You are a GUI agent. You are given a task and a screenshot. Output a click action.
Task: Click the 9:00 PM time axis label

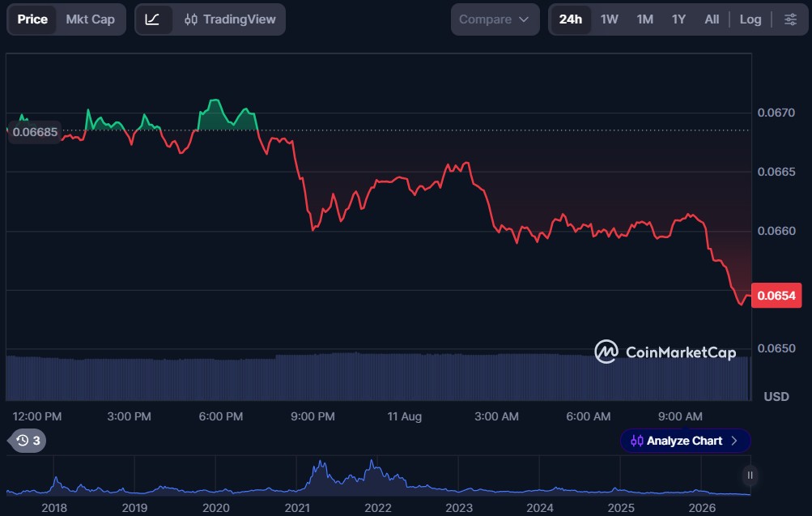[312, 416]
